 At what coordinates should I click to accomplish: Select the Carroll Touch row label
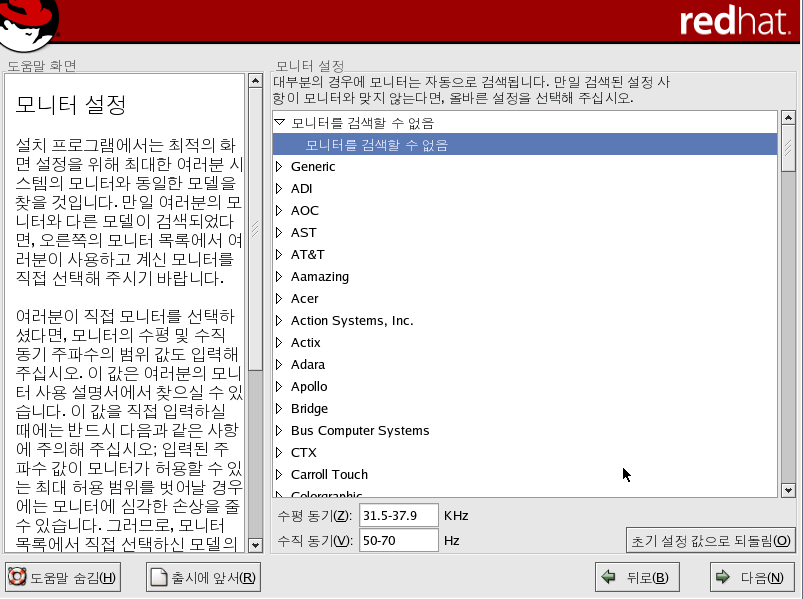329,475
